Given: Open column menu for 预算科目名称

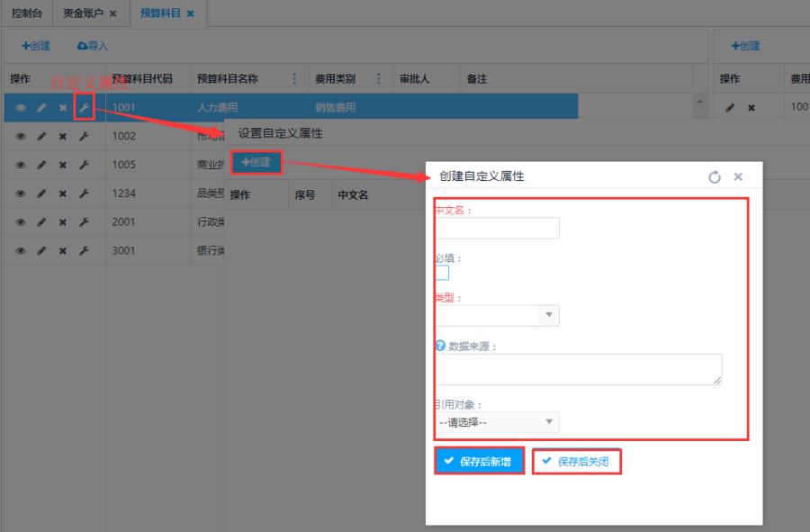Looking at the screenshot, I should tap(295, 79).
